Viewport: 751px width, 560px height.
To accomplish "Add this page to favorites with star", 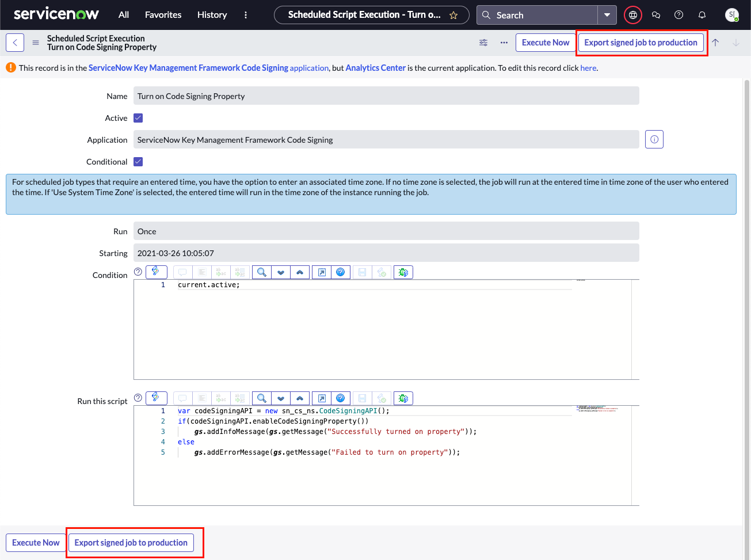I will [453, 16].
